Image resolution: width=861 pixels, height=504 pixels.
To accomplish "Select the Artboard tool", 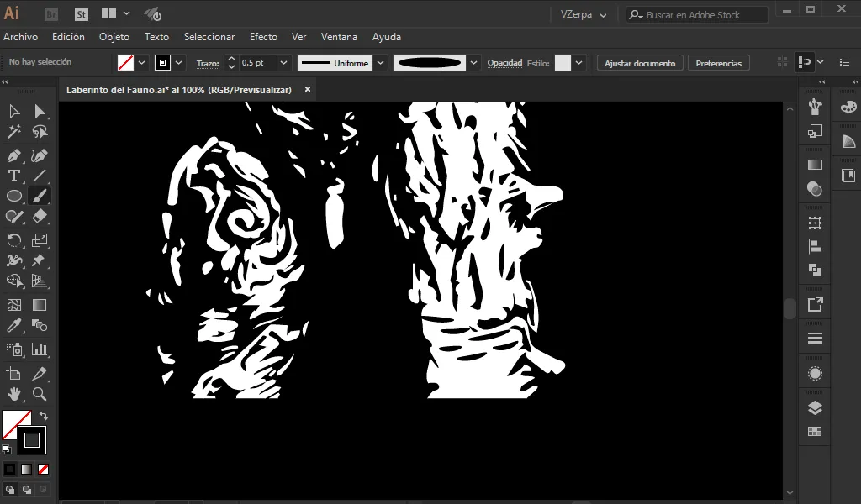I will (x=14, y=374).
